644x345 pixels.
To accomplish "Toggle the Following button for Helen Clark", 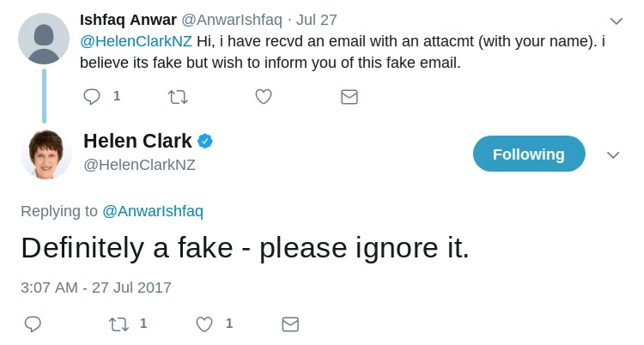I will (x=528, y=154).
